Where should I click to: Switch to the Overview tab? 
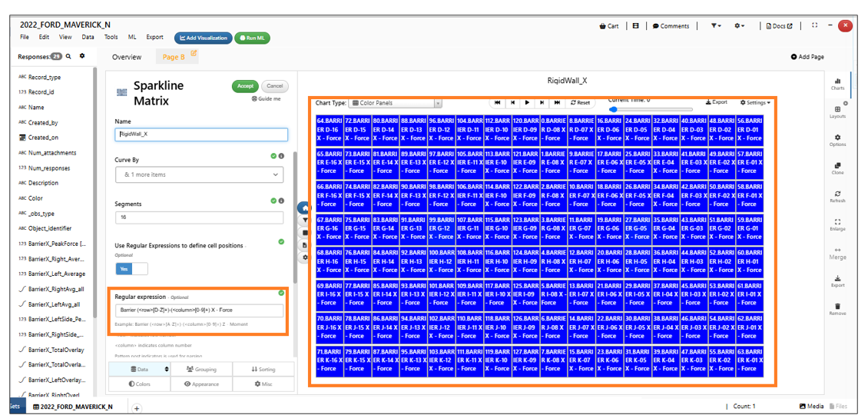click(127, 57)
